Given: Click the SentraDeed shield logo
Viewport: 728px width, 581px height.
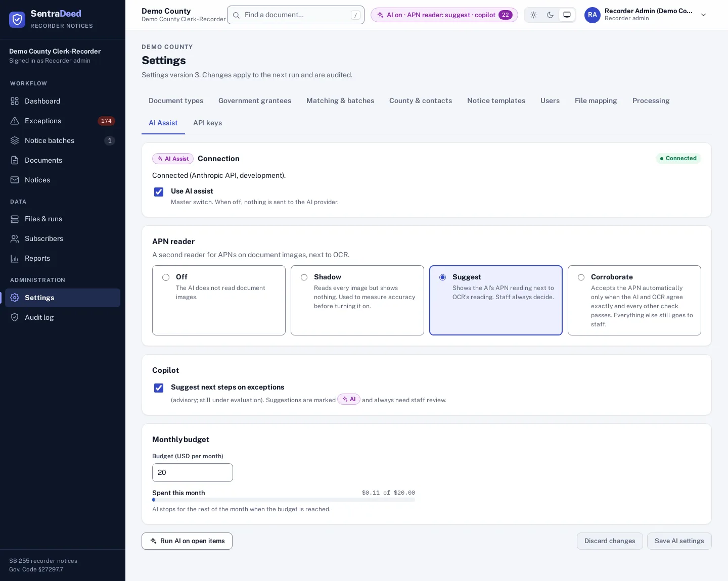Looking at the screenshot, I should [x=17, y=20].
